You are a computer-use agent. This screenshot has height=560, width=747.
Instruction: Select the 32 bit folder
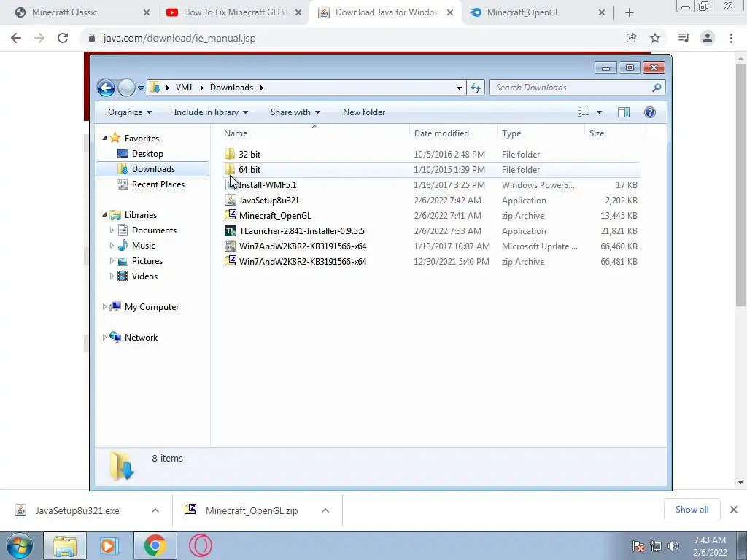point(430,155)
